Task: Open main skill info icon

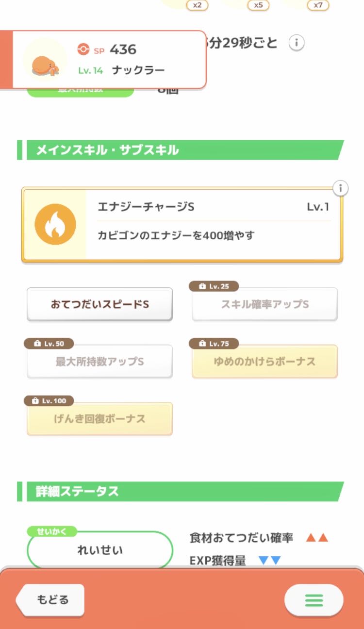Action: point(341,188)
